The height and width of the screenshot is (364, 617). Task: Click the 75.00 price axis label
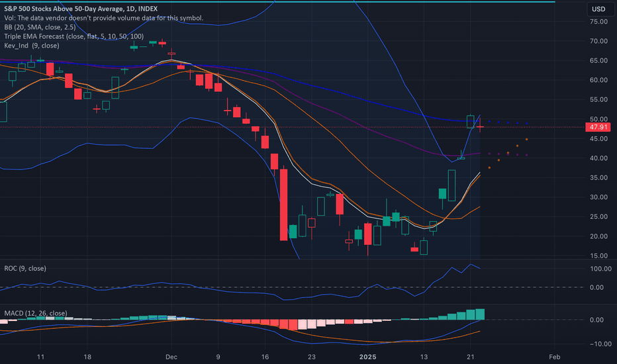click(598, 22)
